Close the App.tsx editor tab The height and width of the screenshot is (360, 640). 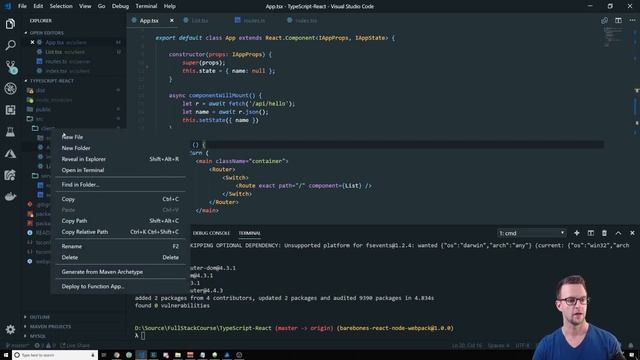[x=172, y=20]
